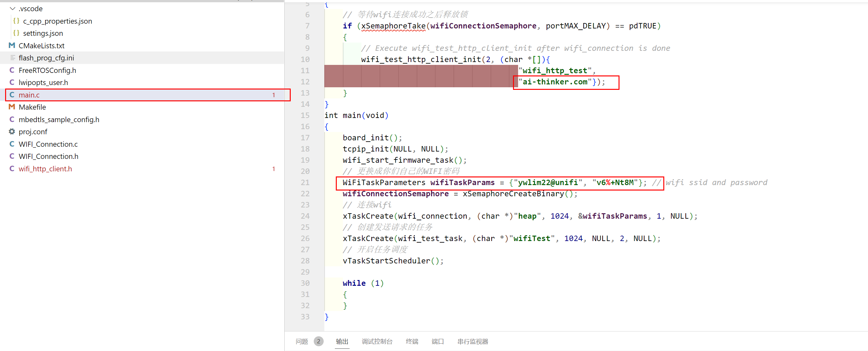Click the gear icon beside proj.conf
The width and height of the screenshot is (868, 351).
(12, 131)
